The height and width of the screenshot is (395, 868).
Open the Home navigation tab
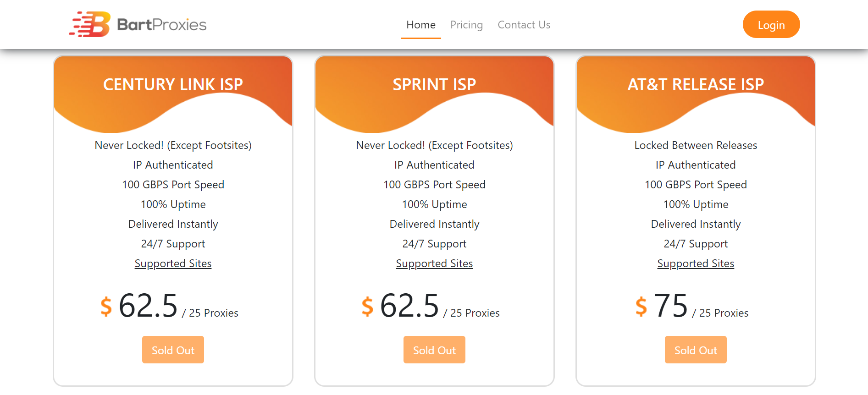click(421, 25)
